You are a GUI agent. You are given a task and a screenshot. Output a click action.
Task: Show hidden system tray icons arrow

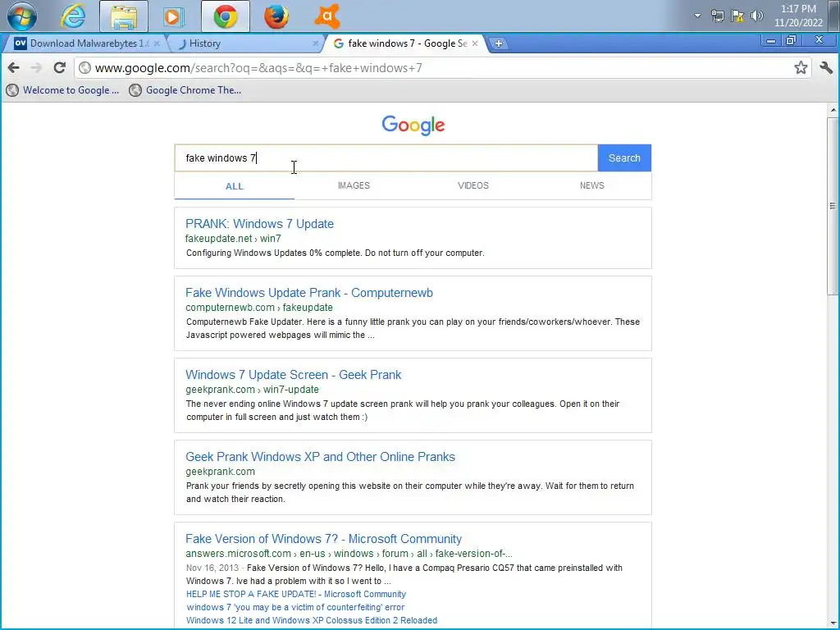tap(697, 16)
